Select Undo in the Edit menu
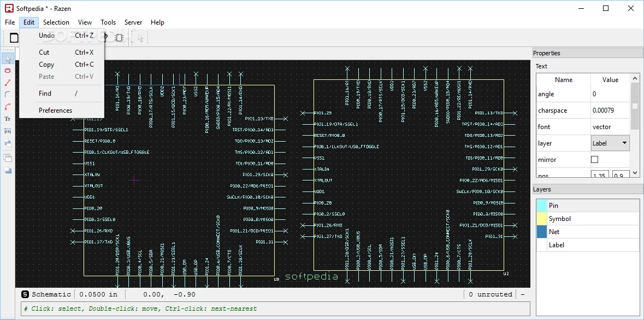The image size is (644, 320). [x=46, y=36]
